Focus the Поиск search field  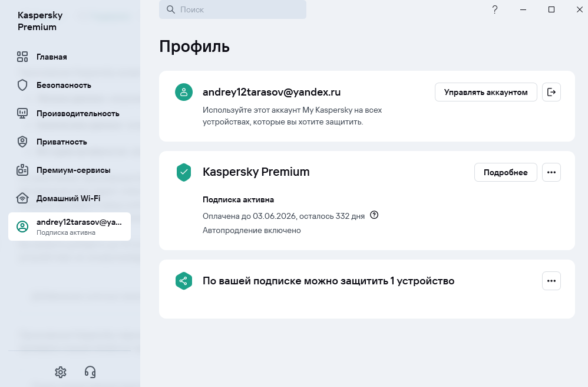[233, 9]
